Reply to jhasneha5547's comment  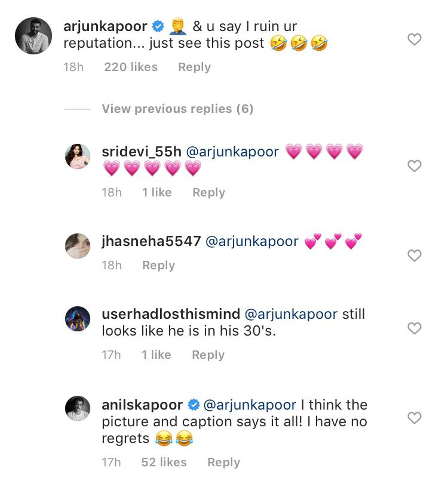tap(158, 265)
